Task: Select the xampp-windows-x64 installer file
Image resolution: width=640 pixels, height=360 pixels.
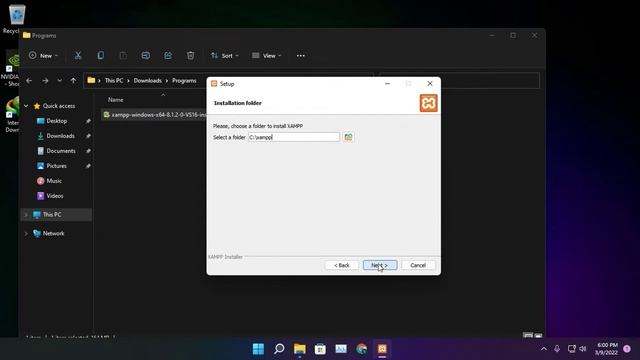Action: click(154, 115)
